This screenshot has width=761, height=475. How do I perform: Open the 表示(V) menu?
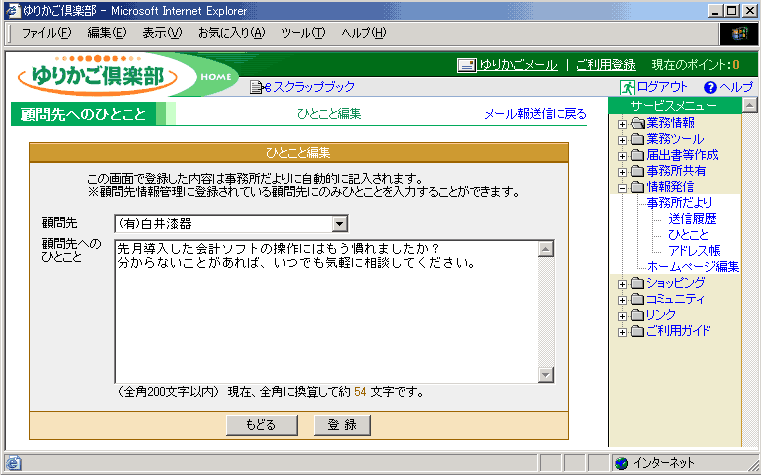click(162, 33)
